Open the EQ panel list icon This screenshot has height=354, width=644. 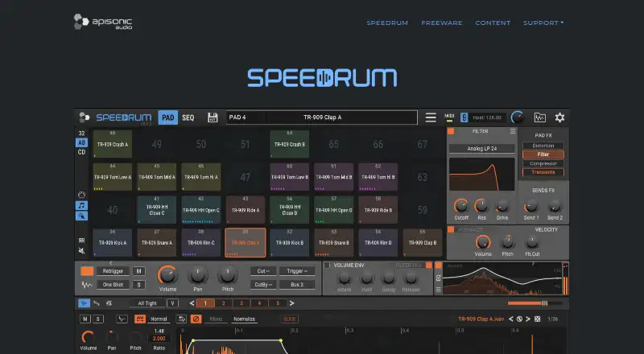point(438,290)
